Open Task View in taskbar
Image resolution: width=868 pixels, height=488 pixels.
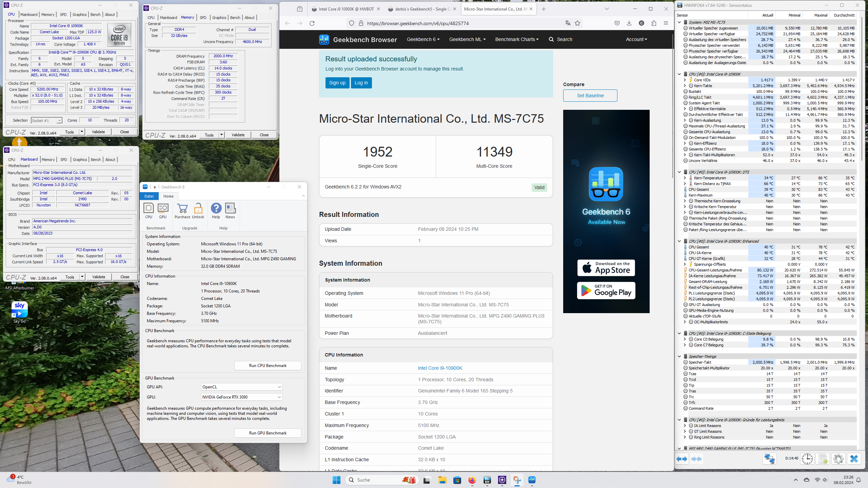pyautogui.click(x=427, y=480)
